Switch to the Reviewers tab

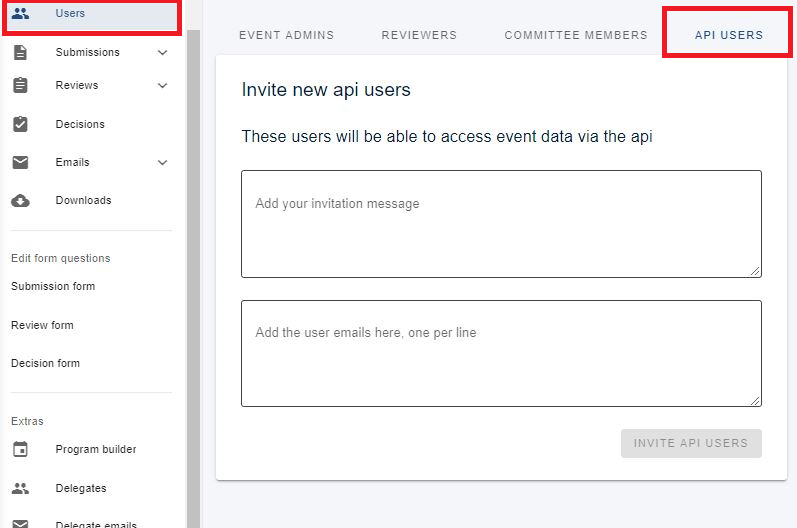tap(419, 35)
